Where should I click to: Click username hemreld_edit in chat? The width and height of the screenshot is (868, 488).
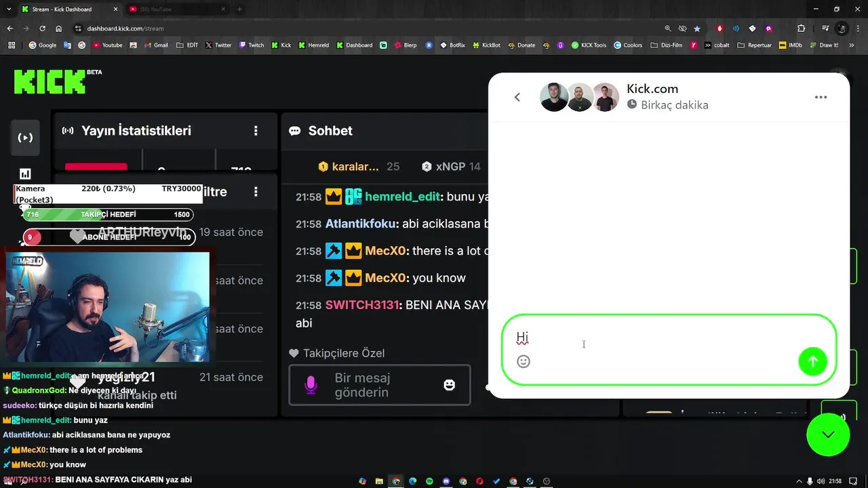click(x=403, y=197)
